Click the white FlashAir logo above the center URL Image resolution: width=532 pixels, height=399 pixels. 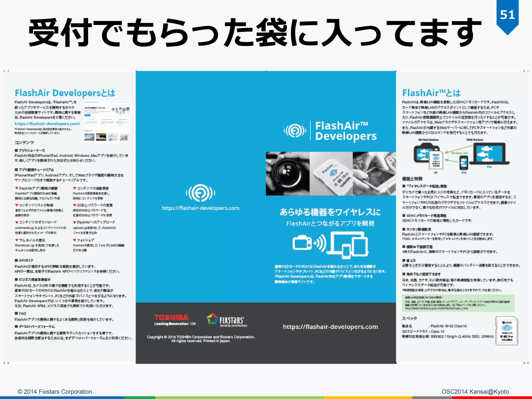200,193
